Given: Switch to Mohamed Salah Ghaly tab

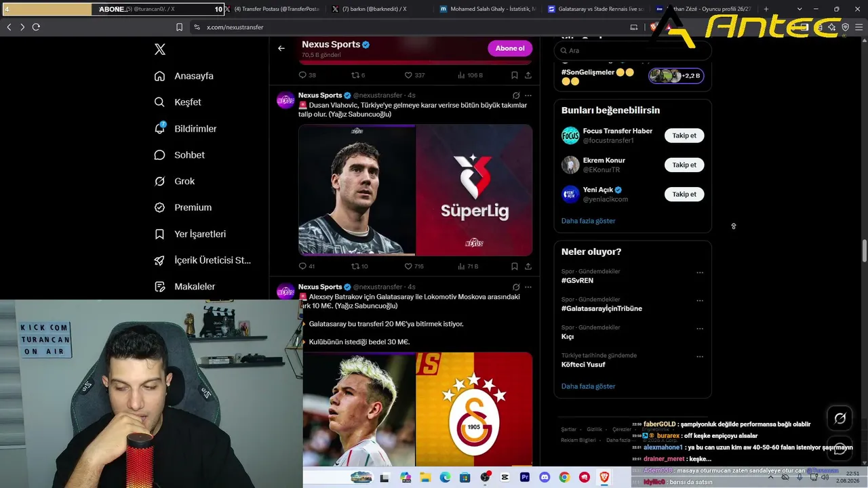Looking at the screenshot, I should 486,9.
